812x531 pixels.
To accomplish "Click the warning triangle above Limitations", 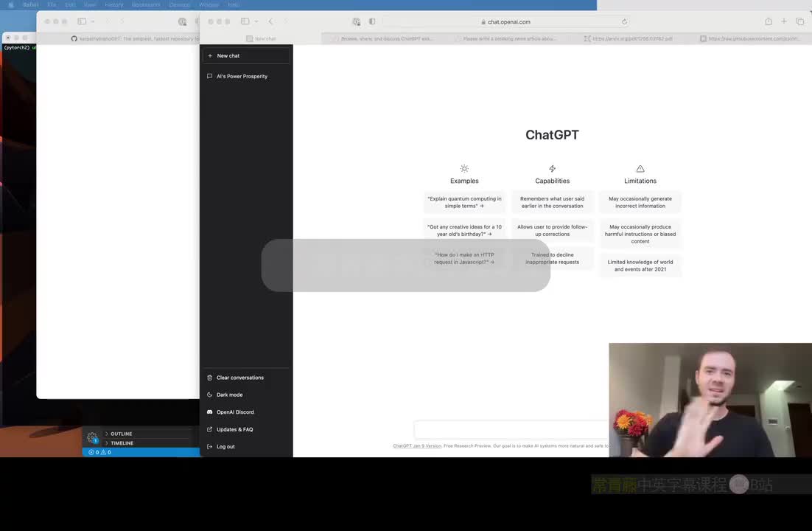I will point(640,169).
